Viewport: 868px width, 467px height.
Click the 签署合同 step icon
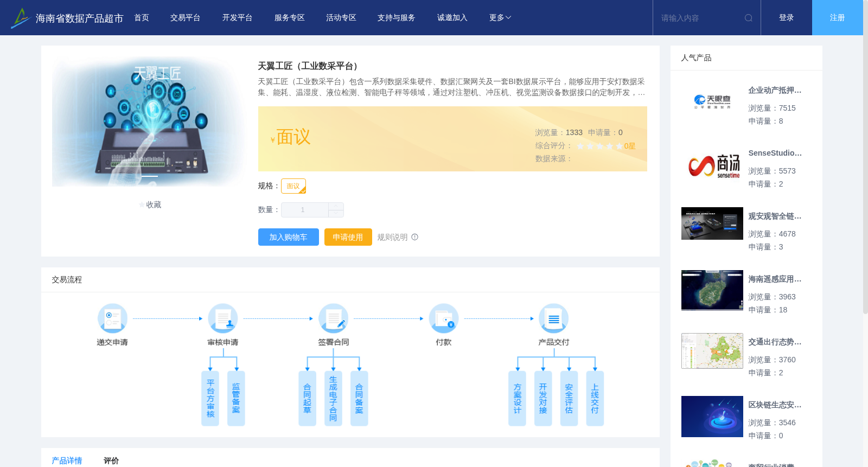333,318
